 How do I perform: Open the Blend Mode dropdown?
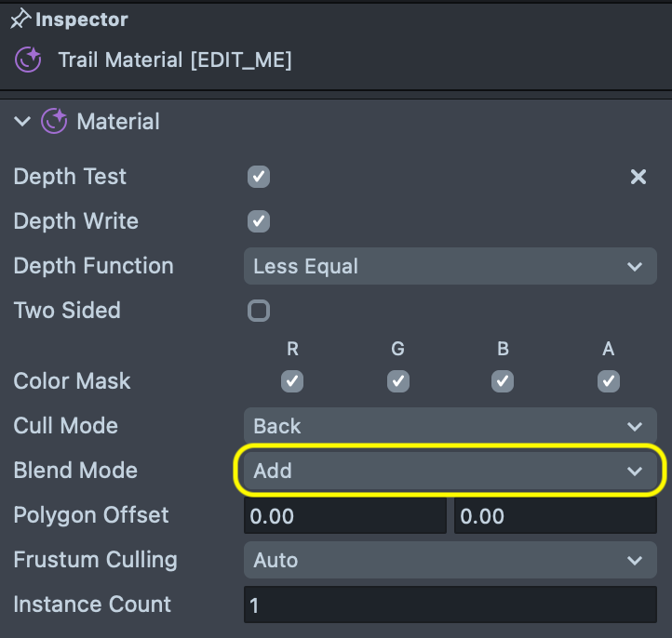[450, 471]
